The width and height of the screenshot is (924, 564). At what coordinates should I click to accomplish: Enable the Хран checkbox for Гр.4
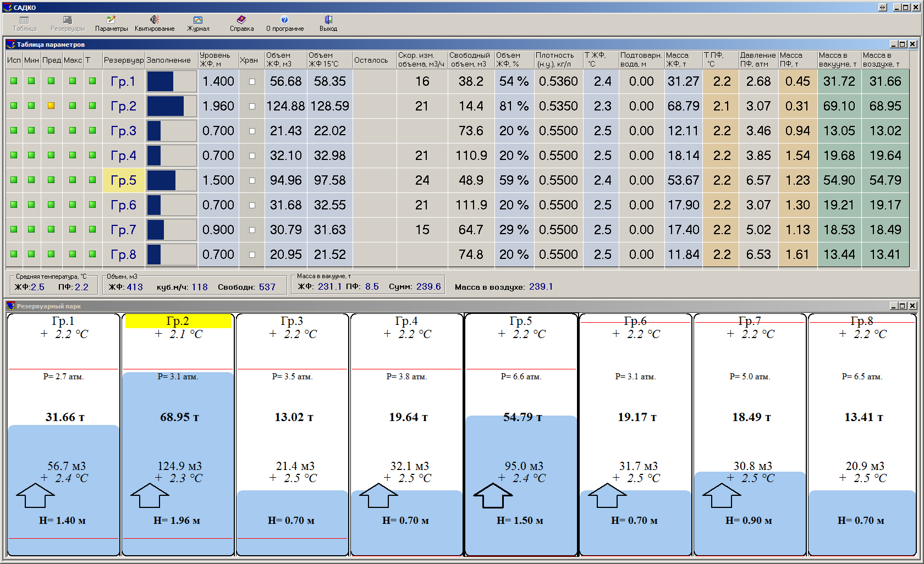[252, 156]
